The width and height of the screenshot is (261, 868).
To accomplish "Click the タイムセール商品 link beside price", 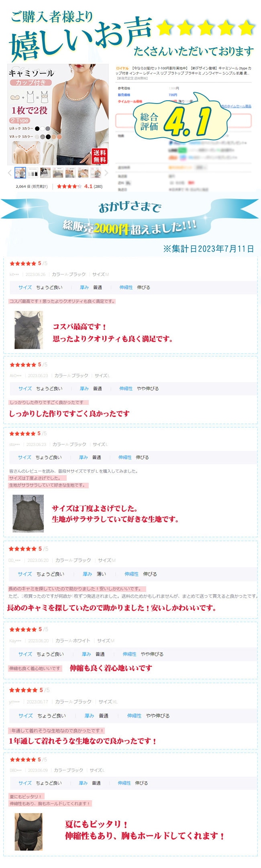I will coord(236,106).
